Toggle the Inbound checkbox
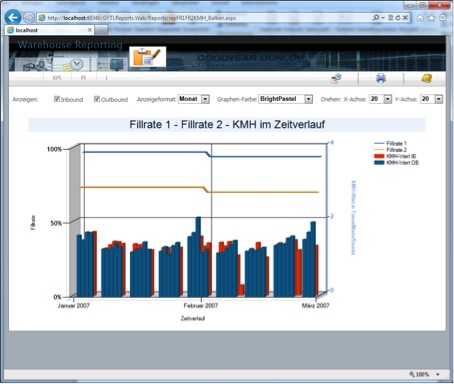The width and height of the screenshot is (454, 384). 57,99
